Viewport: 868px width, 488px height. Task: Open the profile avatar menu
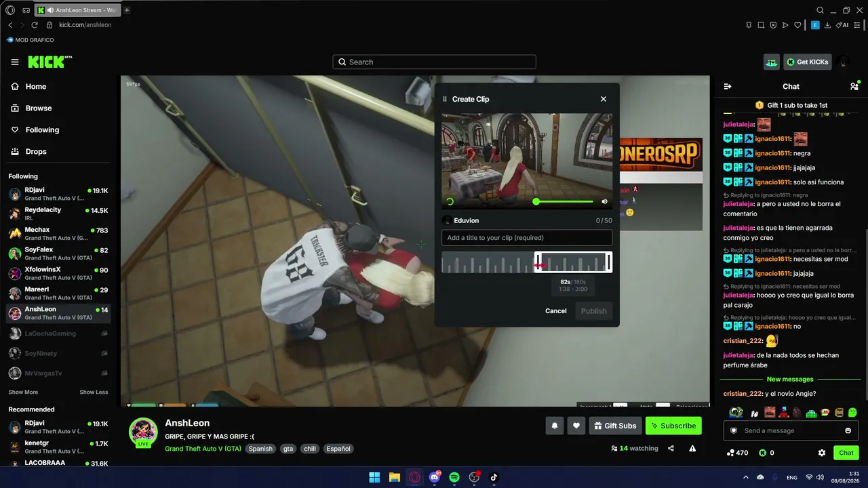(x=844, y=62)
